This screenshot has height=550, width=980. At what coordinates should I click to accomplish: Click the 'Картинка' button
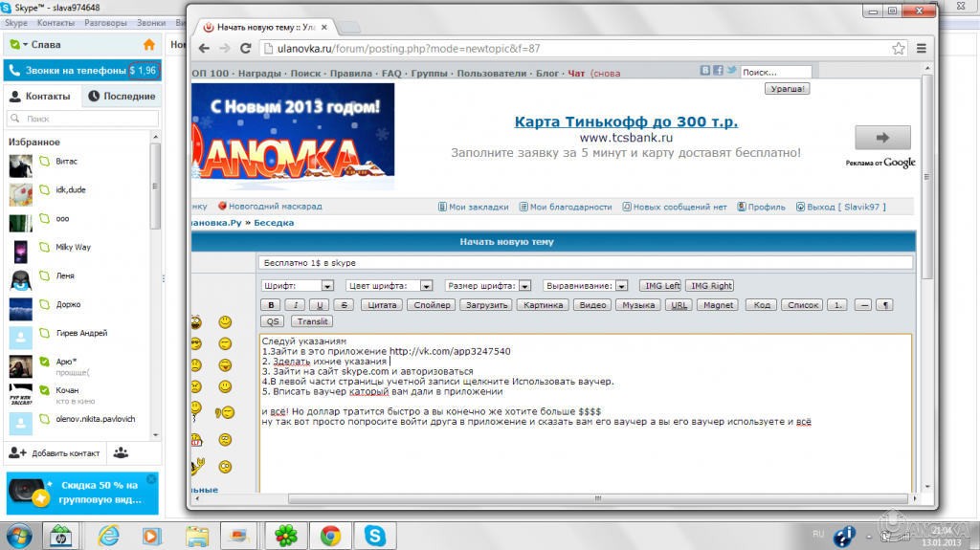(544, 305)
